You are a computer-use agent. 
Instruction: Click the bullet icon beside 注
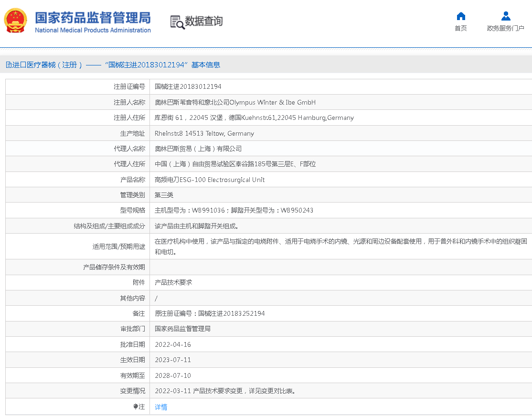point(136,407)
